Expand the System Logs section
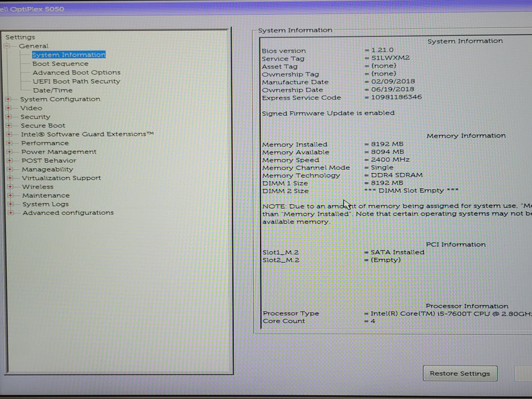Image resolution: width=532 pixels, height=399 pixels. pos(10,204)
